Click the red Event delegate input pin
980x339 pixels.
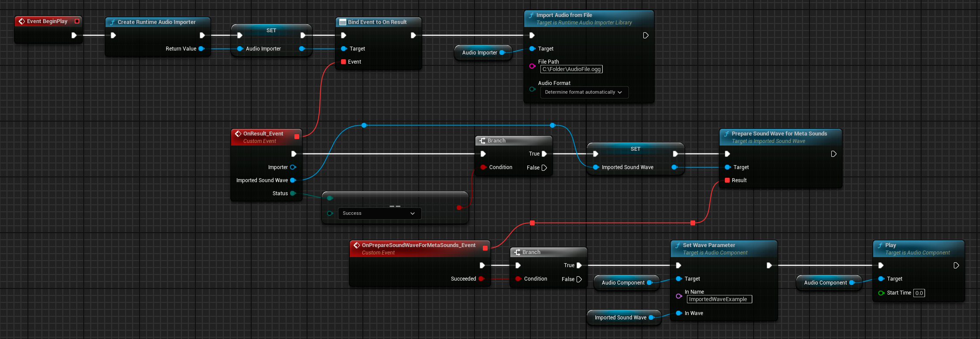pos(344,62)
